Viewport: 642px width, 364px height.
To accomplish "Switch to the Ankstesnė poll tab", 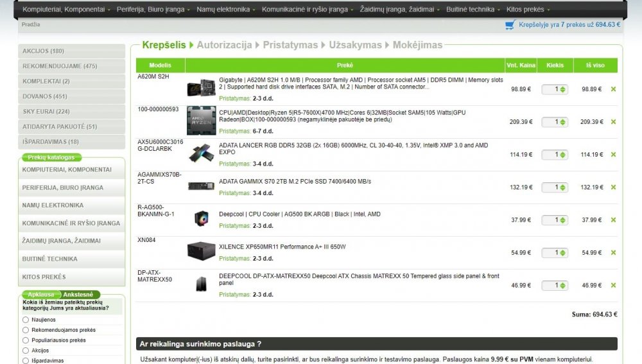I will click(x=78, y=295).
